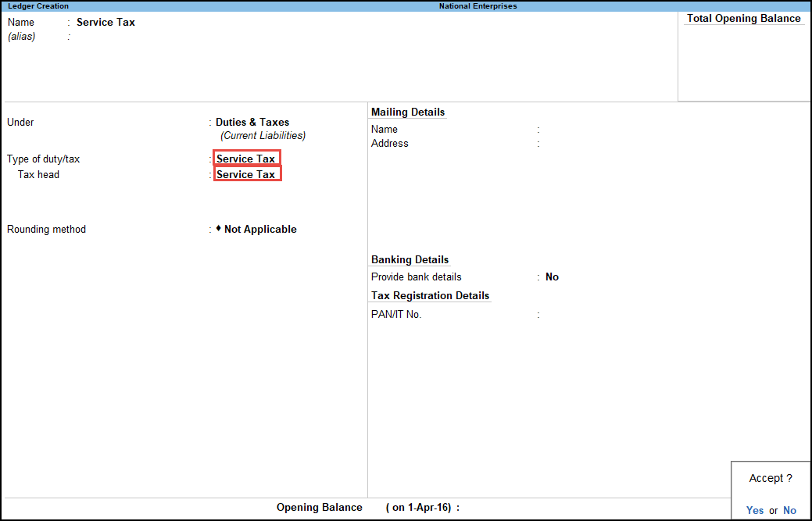
Task: Click the ledger Name field 'Service Tax'
Action: (x=106, y=22)
